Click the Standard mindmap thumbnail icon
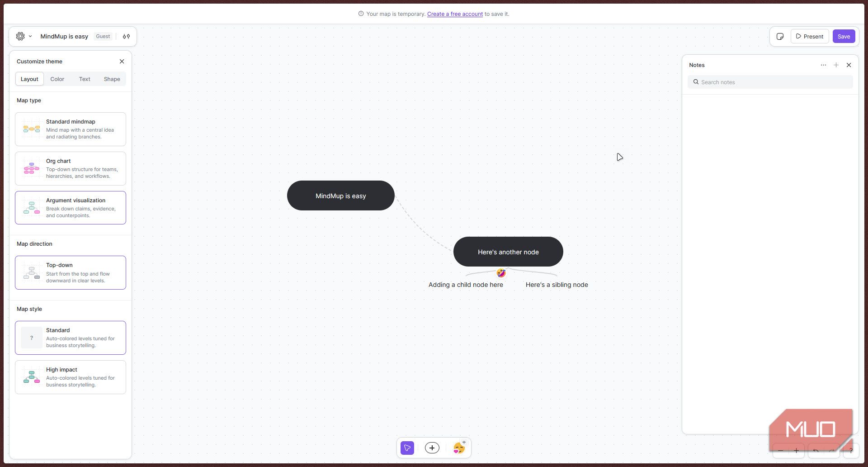The height and width of the screenshot is (467, 868). (x=32, y=129)
